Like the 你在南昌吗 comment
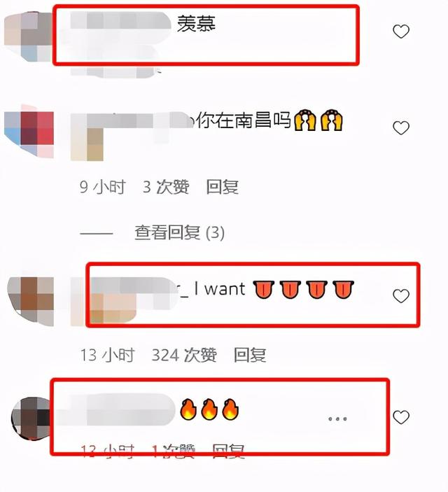This screenshot has height=492, width=448. pos(401,127)
